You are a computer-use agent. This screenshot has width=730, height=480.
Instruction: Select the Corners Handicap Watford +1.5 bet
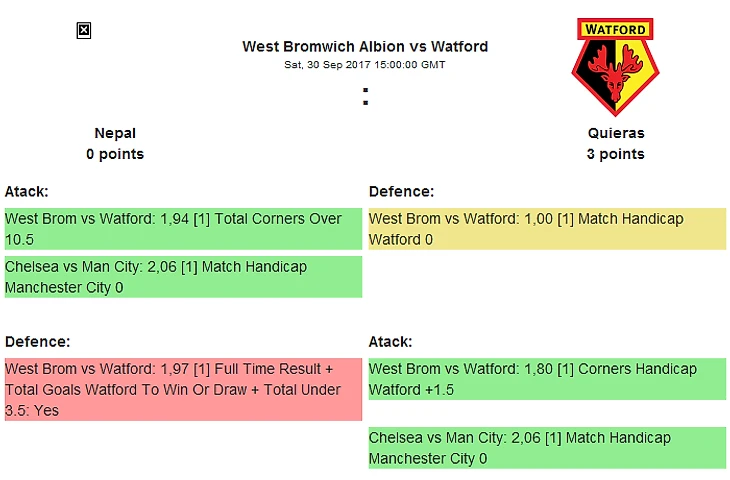pos(548,379)
